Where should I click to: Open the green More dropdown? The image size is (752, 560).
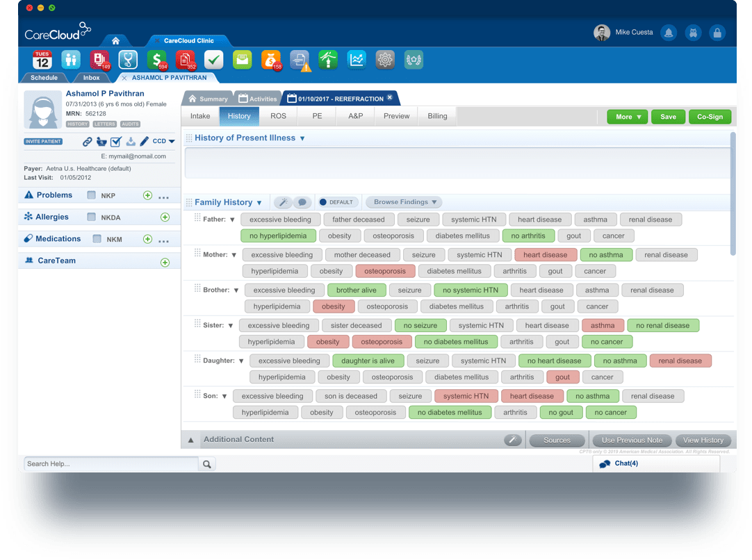pos(628,117)
